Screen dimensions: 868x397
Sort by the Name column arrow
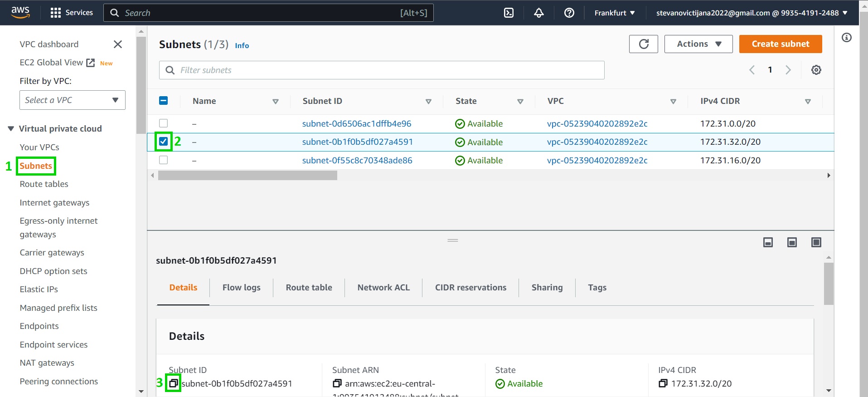pyautogui.click(x=275, y=102)
